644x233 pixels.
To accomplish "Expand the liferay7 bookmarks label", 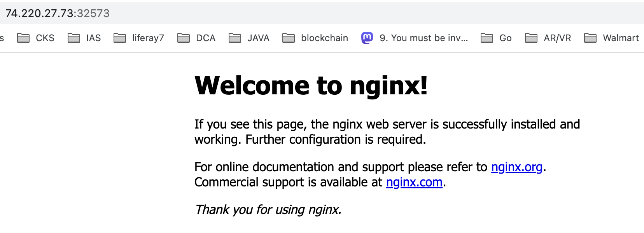I will point(148,38).
